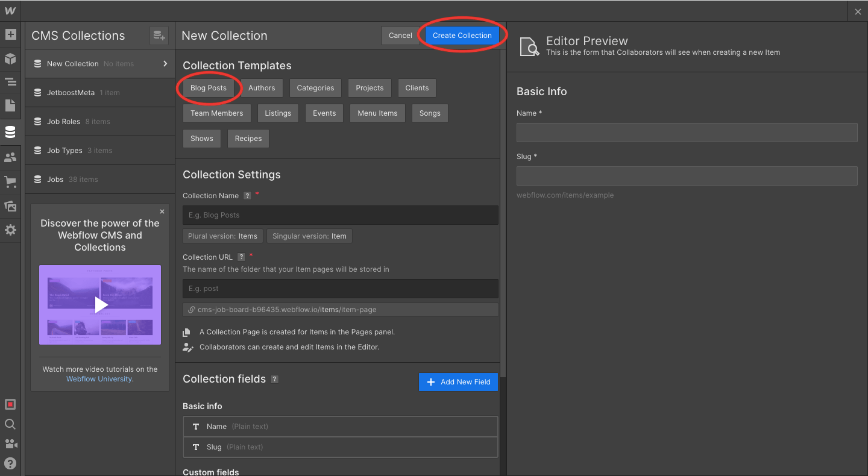Viewport: 868px width, 476px height.
Task: Open the Pages panel
Action: point(10,106)
